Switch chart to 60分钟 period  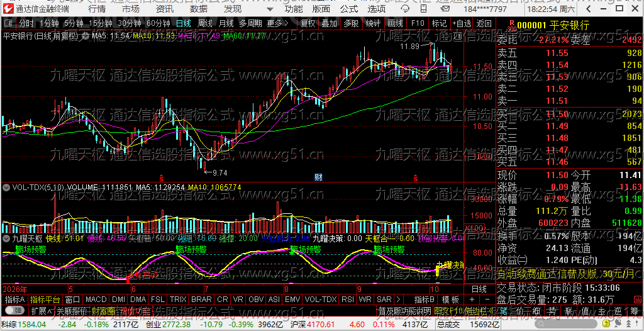[x=158, y=23]
